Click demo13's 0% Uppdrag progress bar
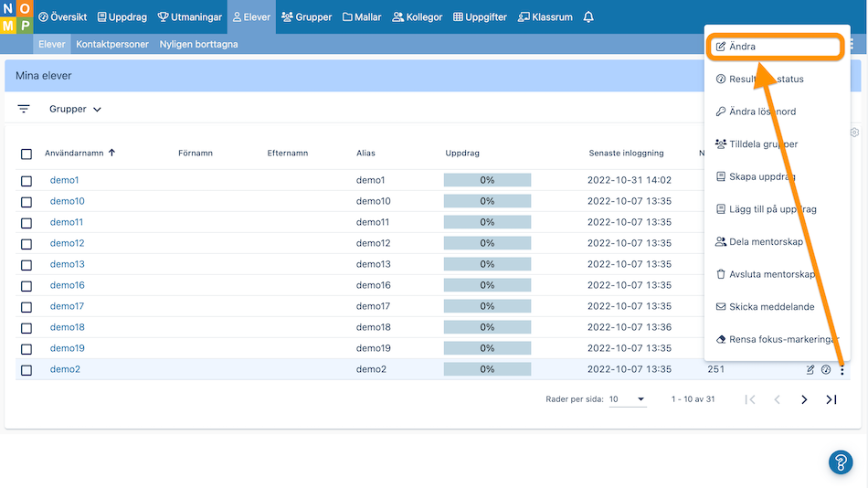The width and height of the screenshot is (868, 488). click(x=487, y=264)
